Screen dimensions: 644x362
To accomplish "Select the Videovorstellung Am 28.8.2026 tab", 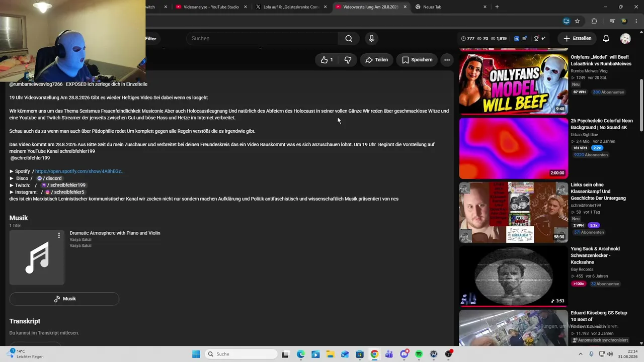I will click(371, 7).
